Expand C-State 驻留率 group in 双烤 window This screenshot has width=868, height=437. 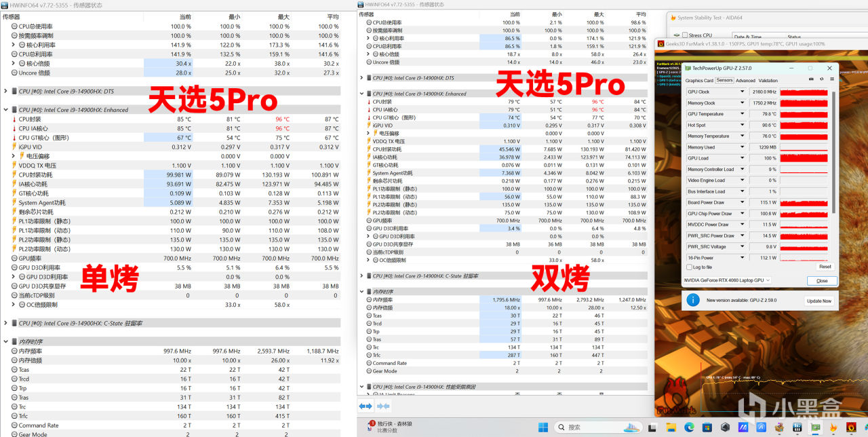pyautogui.click(x=361, y=276)
